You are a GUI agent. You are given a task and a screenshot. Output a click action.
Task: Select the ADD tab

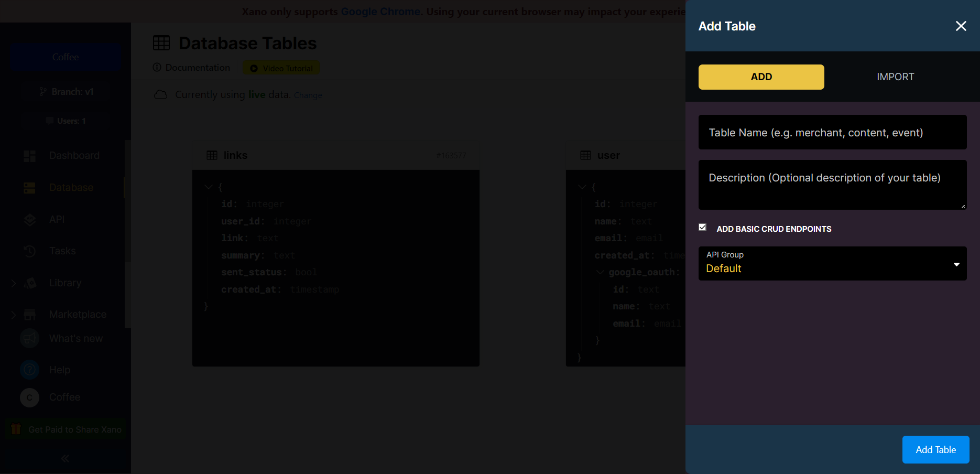(761, 77)
